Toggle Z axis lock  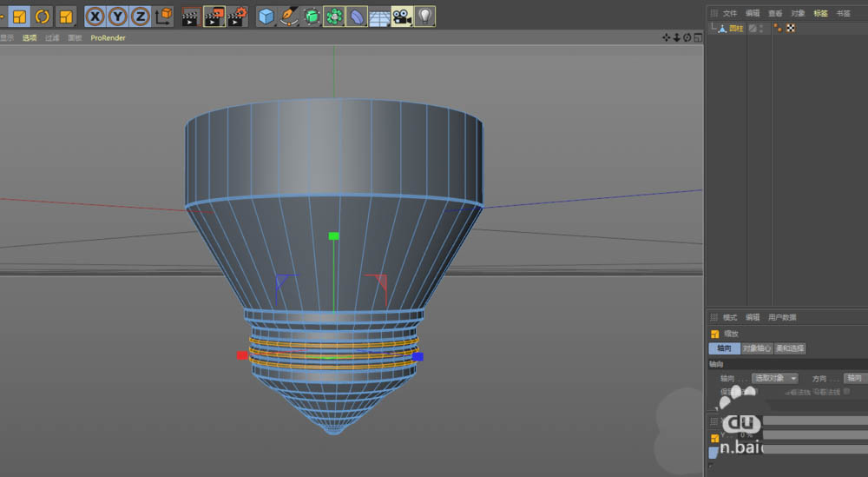[x=140, y=17]
